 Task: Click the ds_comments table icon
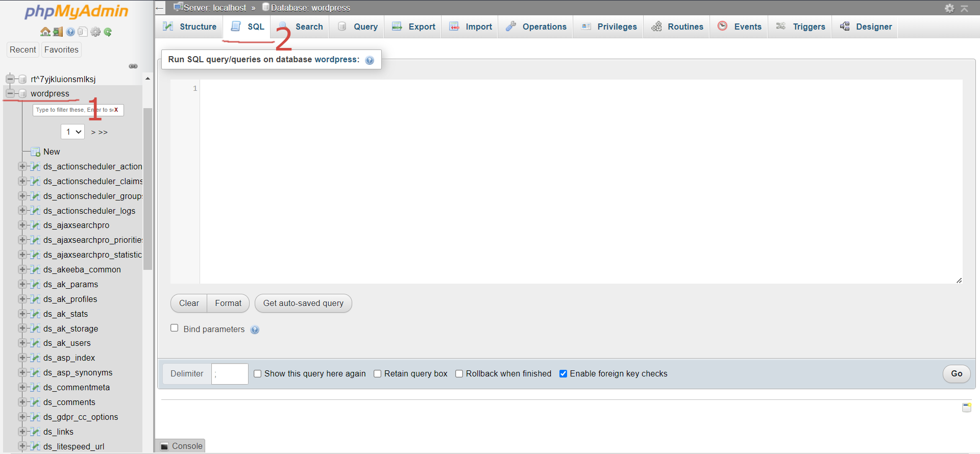35,402
